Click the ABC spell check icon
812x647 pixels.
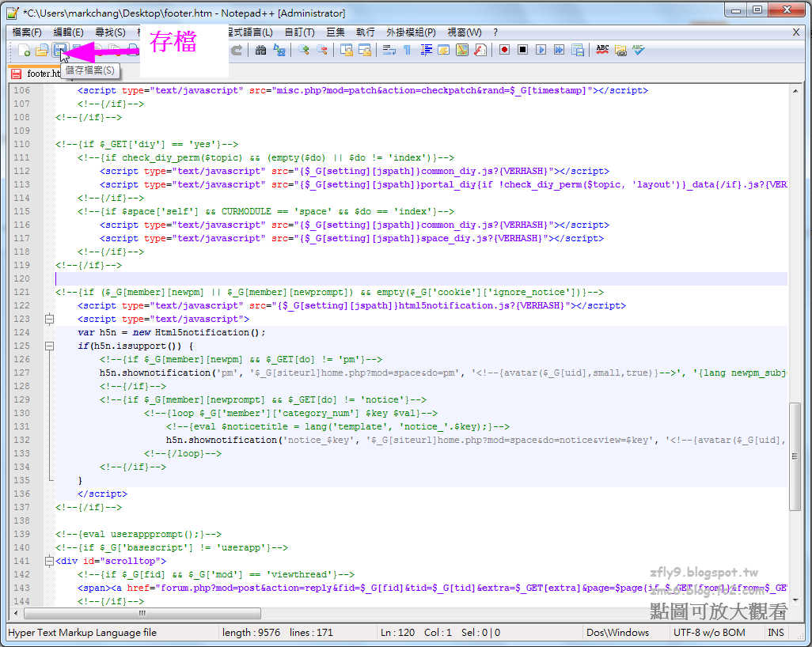click(x=602, y=50)
